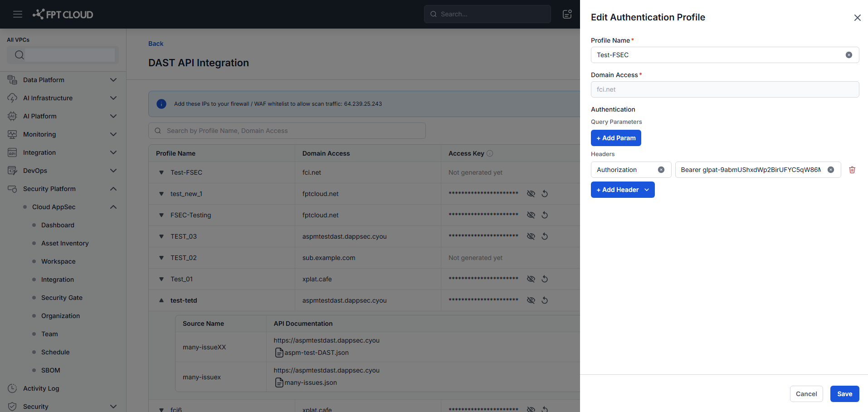The height and width of the screenshot is (412, 868).
Task: Open Schedule in sidebar
Action: click(55, 352)
